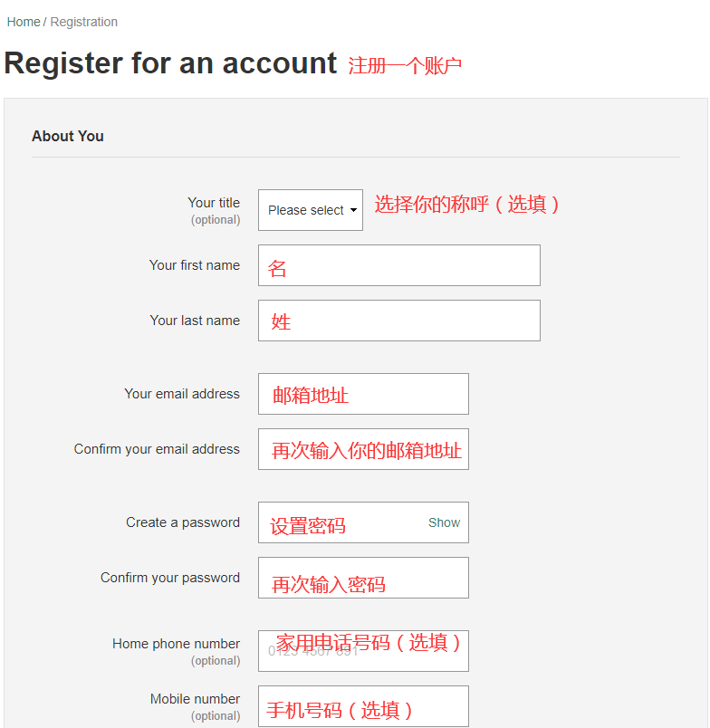Viewport: 710px width, 728px height.
Task: Click the 'Your last name' input field
Action: tap(398, 321)
